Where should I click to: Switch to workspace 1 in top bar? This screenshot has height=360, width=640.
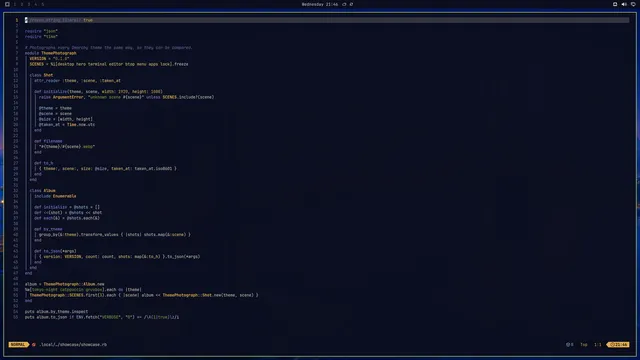point(15,4)
